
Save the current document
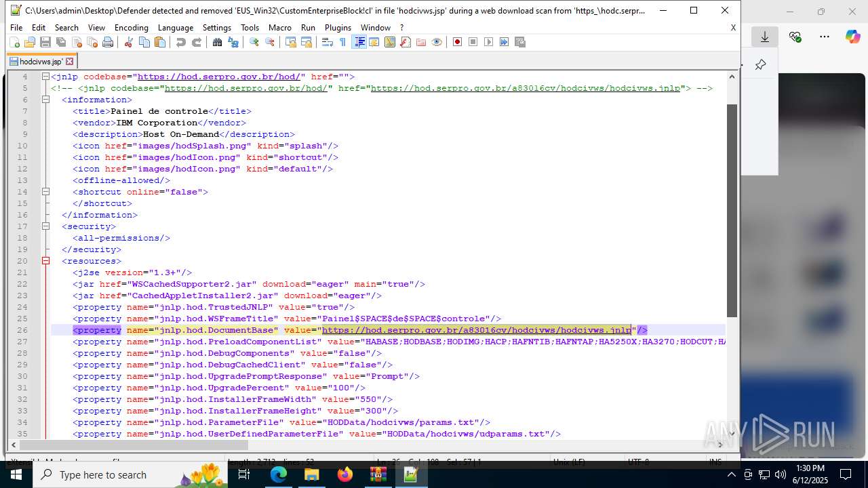tap(45, 42)
